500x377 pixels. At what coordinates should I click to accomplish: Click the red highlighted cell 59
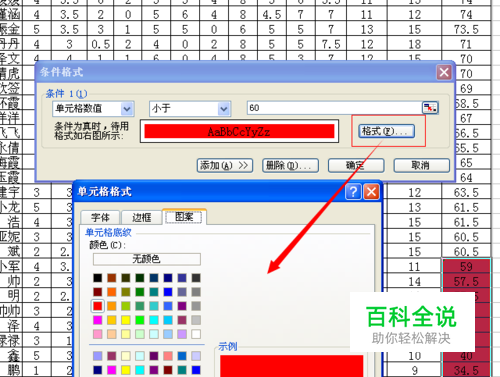coord(466,266)
